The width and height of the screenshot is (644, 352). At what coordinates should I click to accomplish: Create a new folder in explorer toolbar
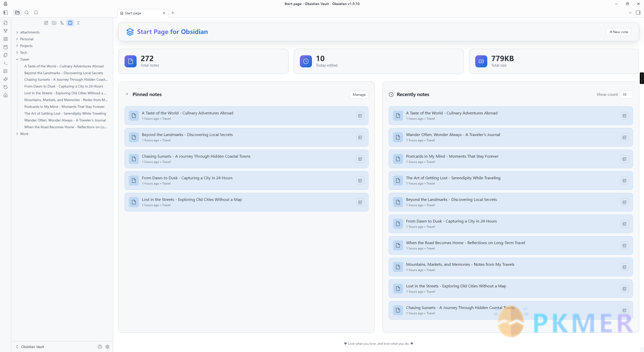(54, 23)
